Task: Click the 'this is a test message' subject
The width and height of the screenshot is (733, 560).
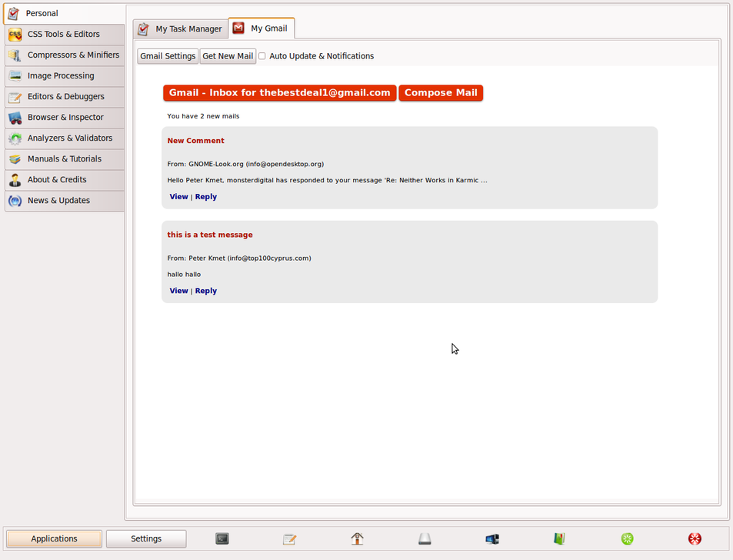Action: click(x=210, y=235)
